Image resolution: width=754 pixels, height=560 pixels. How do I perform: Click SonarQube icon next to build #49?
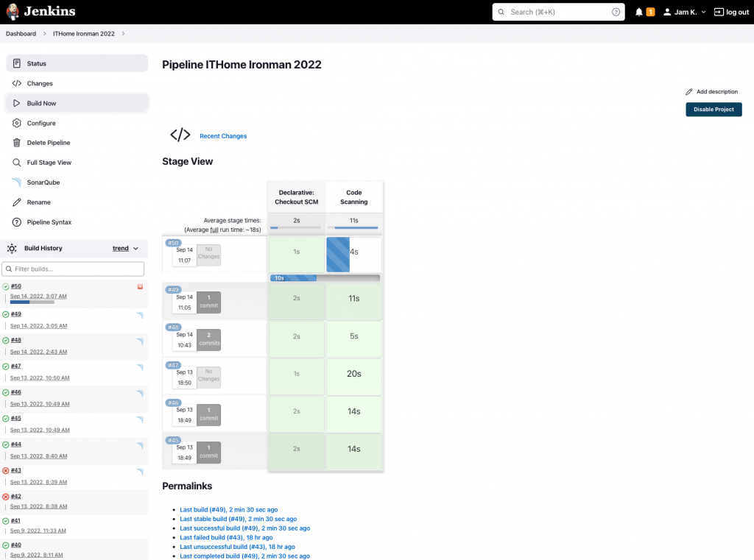point(140,316)
